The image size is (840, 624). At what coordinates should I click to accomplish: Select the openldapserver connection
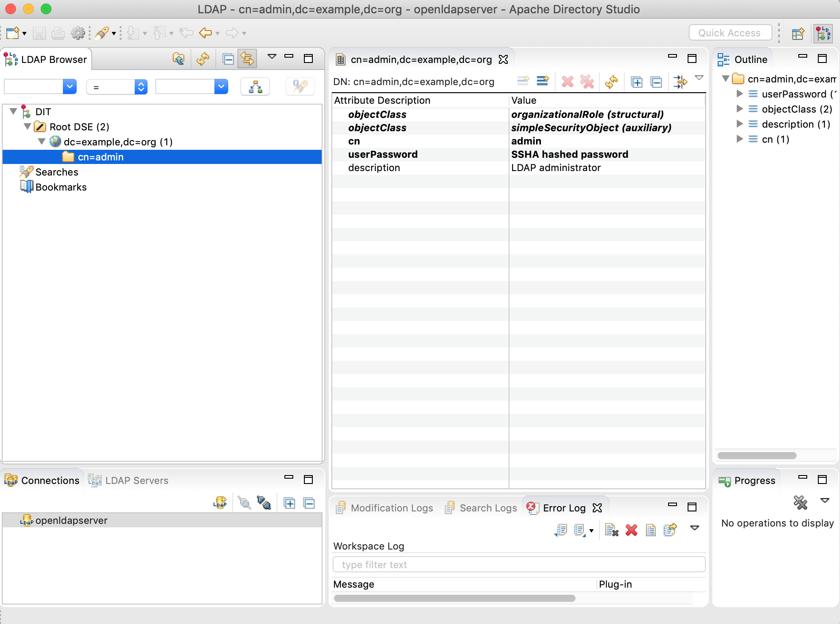71,520
